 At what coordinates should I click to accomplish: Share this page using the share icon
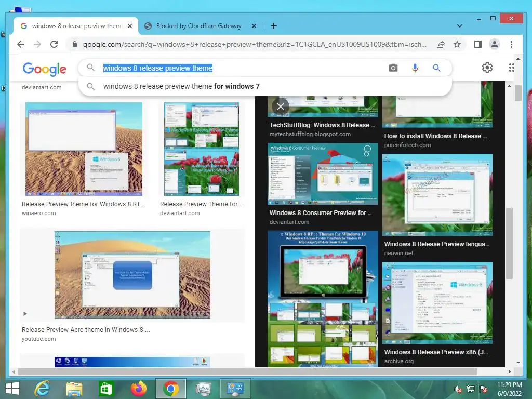click(441, 44)
